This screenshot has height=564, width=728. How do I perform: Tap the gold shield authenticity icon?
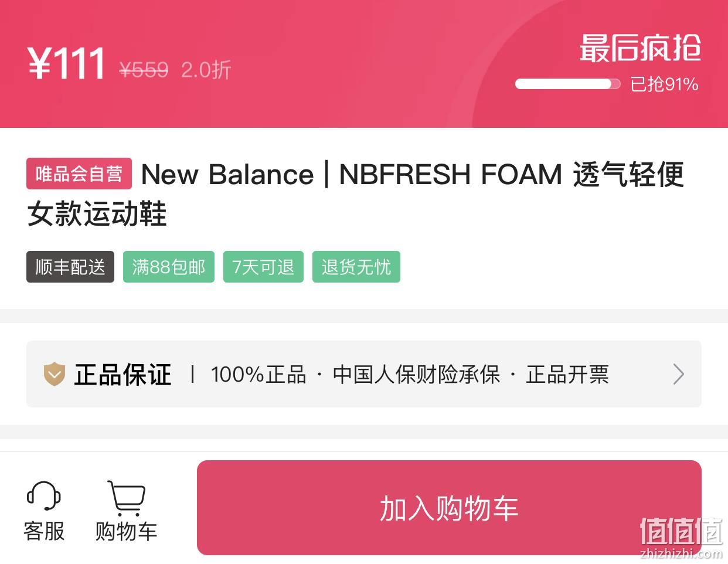click(55, 374)
